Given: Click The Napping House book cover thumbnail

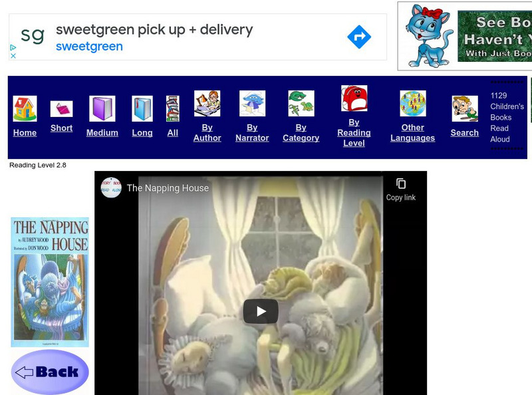Looking at the screenshot, I should tap(50, 282).
